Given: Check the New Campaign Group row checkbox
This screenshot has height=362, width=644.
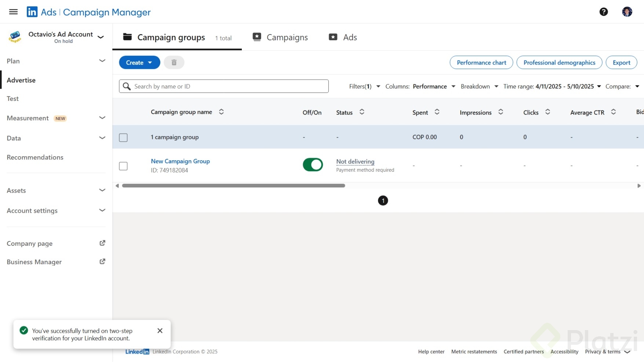Looking at the screenshot, I should pos(123,166).
